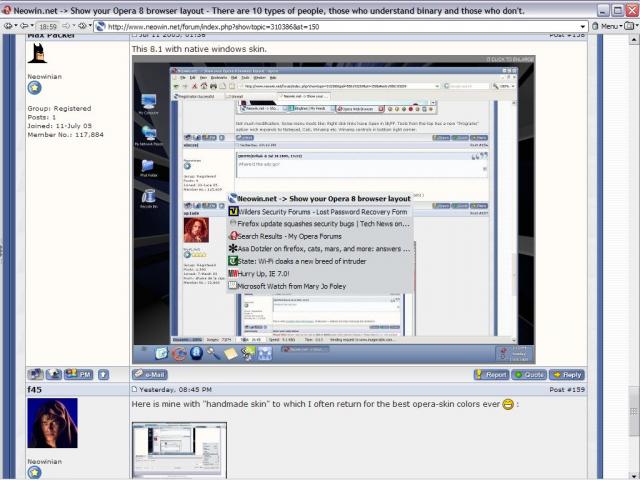Click the fast-forward navigation button
Image resolution: width=640 pixels, height=480 pixels.
tap(82, 26)
